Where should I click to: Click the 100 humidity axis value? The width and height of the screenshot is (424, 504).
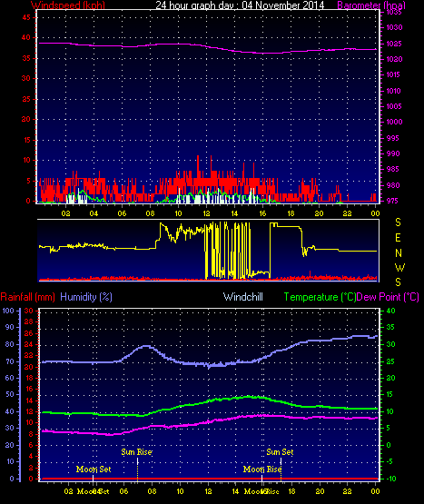pyautogui.click(x=8, y=311)
